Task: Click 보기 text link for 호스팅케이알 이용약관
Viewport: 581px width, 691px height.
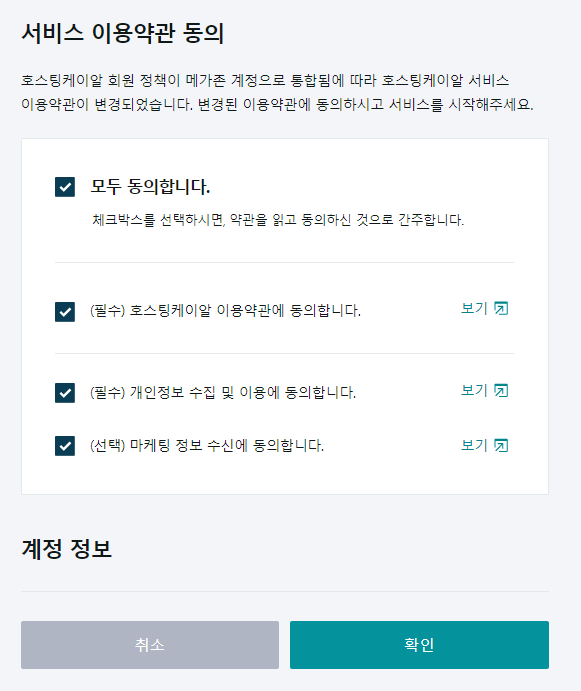Action: tap(474, 308)
